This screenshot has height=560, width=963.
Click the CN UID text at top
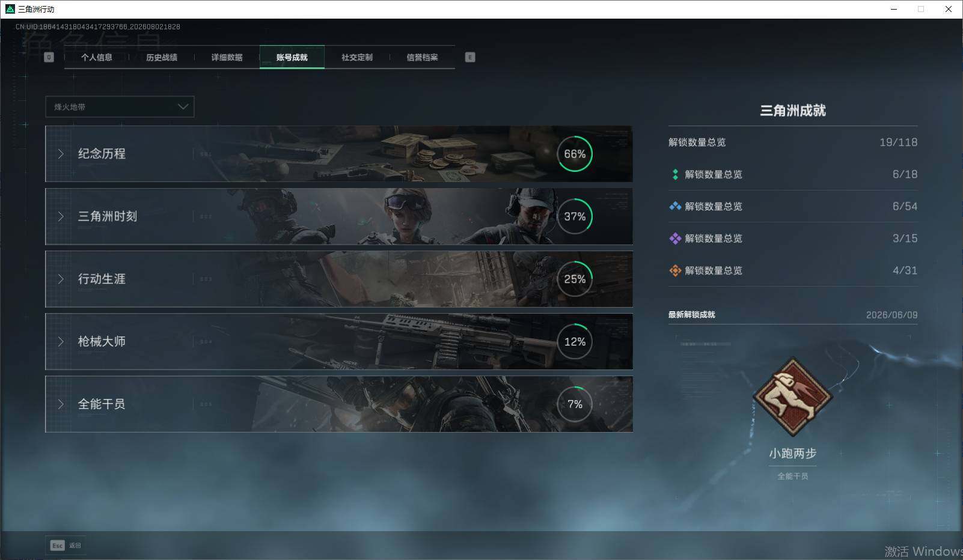pyautogui.click(x=98, y=27)
